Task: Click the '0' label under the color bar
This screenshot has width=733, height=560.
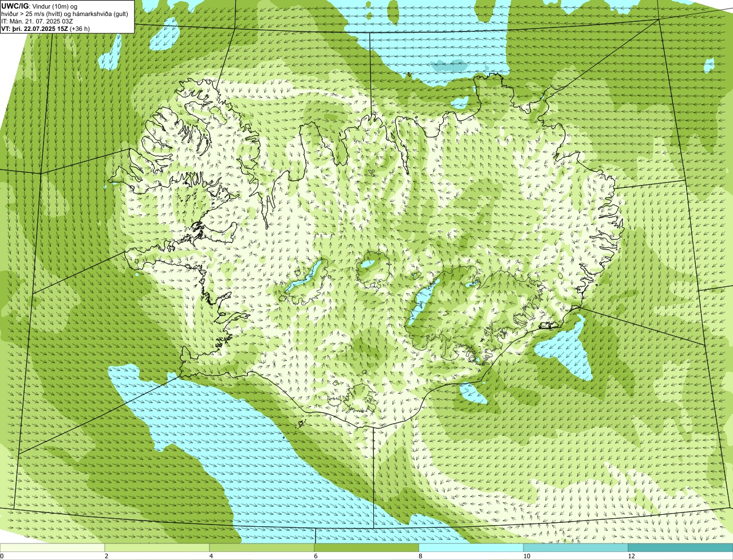Action: (2, 557)
